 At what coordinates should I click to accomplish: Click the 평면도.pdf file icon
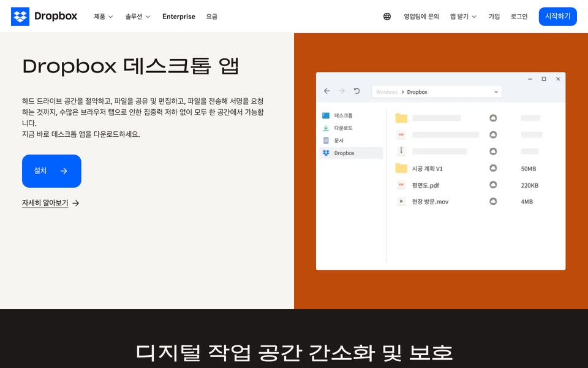(x=401, y=185)
